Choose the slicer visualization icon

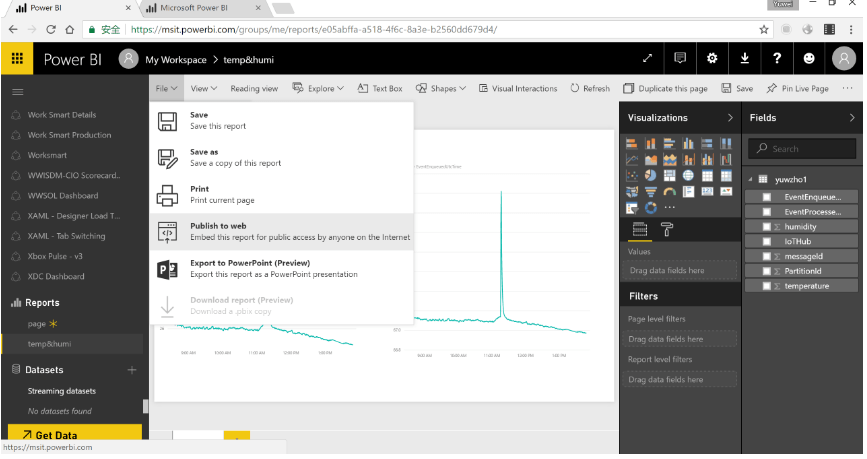click(632, 208)
